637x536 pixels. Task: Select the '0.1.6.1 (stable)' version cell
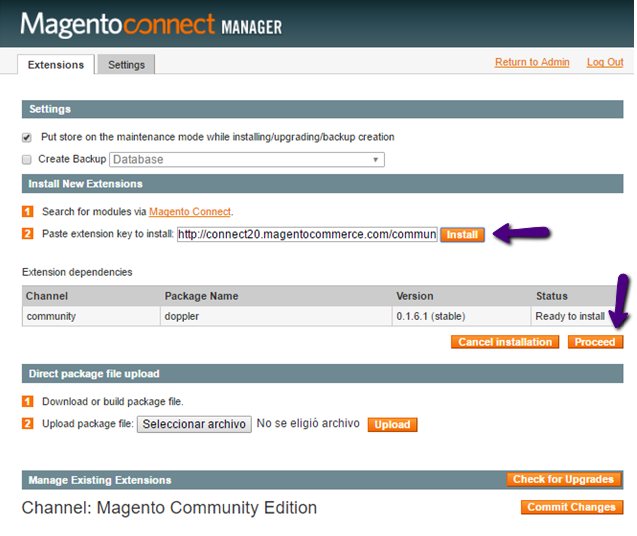[462, 316]
